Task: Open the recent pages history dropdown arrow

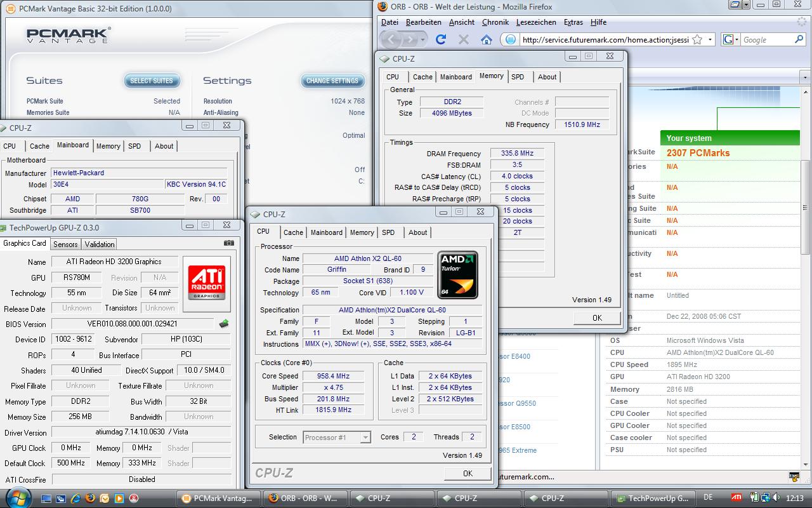Action: coord(424,39)
